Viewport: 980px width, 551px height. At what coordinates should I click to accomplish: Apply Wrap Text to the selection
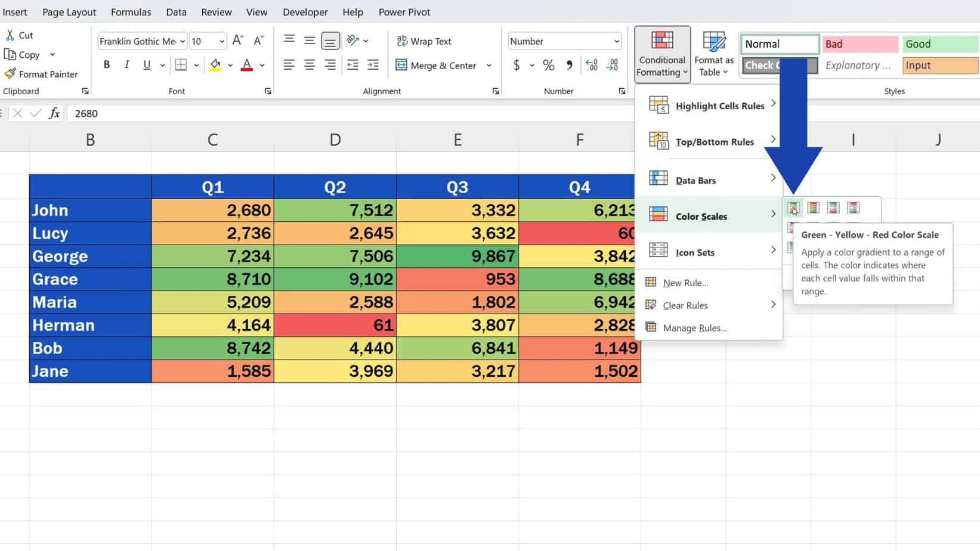423,41
